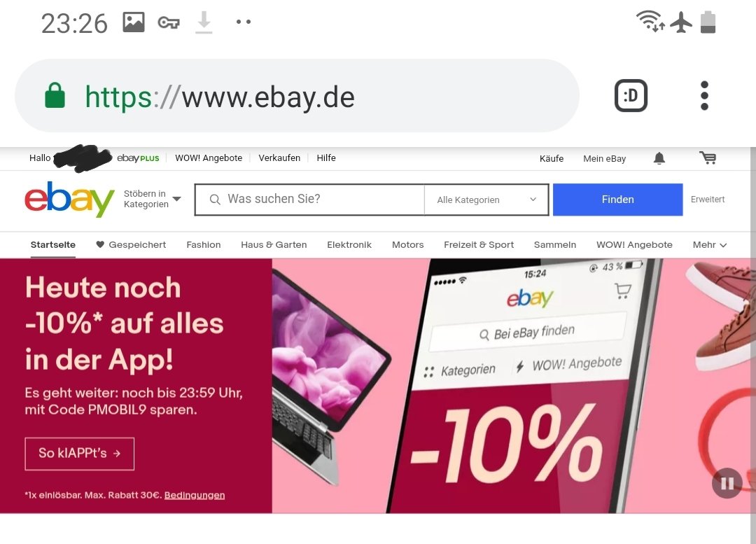Click the blue Finden button
The image size is (756, 544).
(617, 200)
